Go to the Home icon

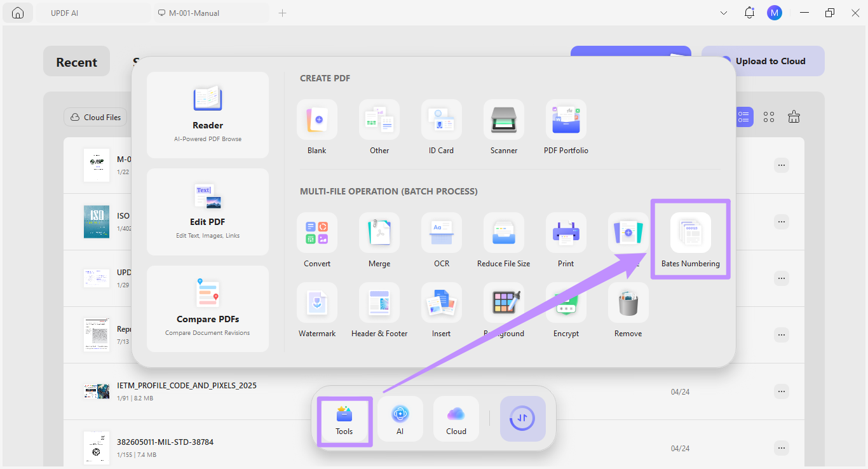[18, 13]
